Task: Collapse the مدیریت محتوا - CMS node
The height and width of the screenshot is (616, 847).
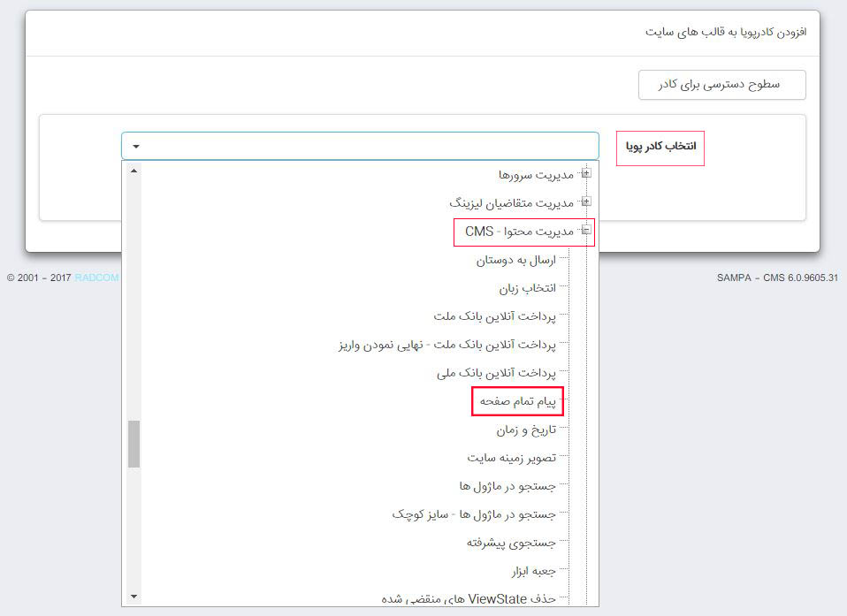Action: pyautogui.click(x=586, y=231)
